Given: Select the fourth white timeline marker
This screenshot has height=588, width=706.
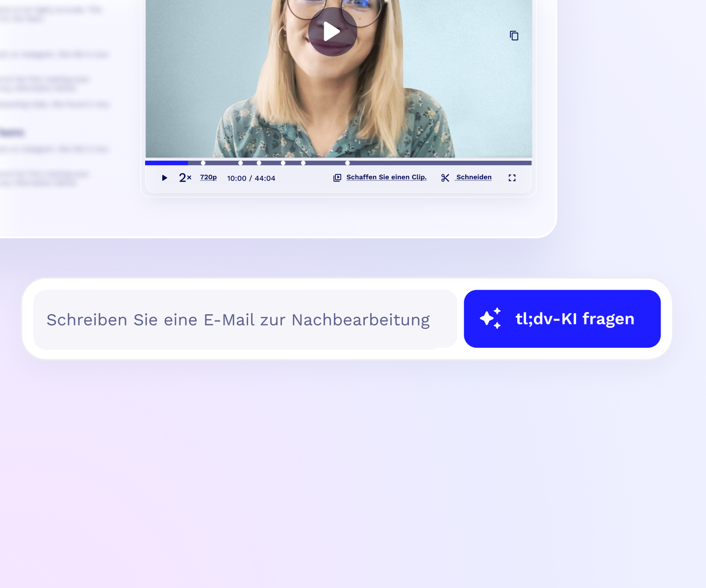Looking at the screenshot, I should 283,163.
